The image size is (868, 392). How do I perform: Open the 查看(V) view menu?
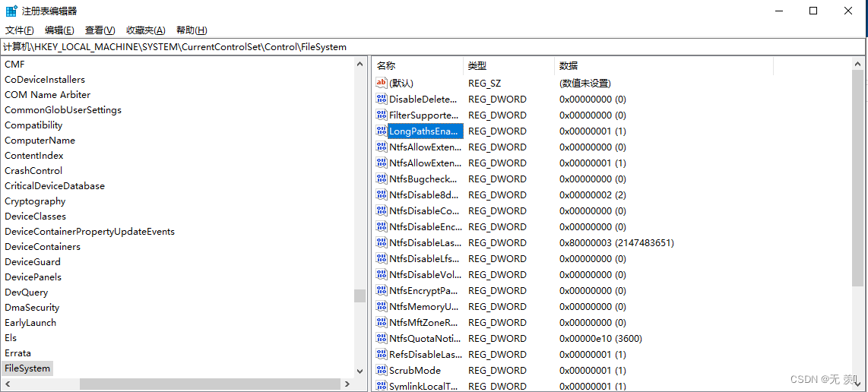[100, 30]
